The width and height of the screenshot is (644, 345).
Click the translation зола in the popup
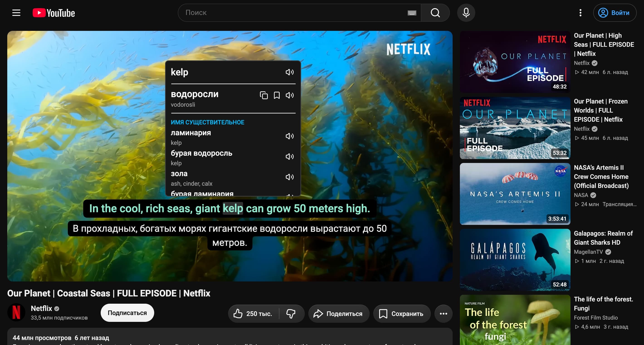coord(179,174)
